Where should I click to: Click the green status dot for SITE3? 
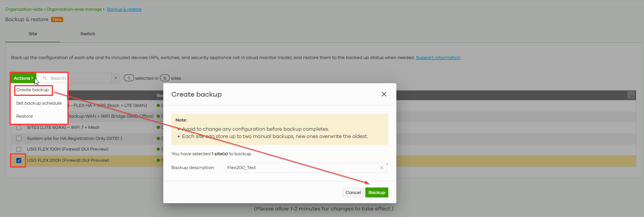click(x=158, y=127)
